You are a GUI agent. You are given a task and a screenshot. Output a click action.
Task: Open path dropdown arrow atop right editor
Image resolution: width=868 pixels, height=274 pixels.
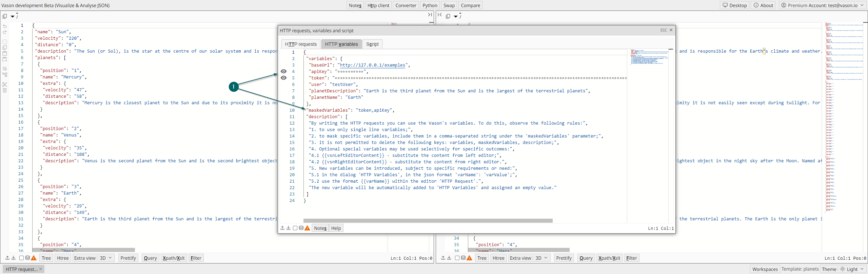[456, 16]
